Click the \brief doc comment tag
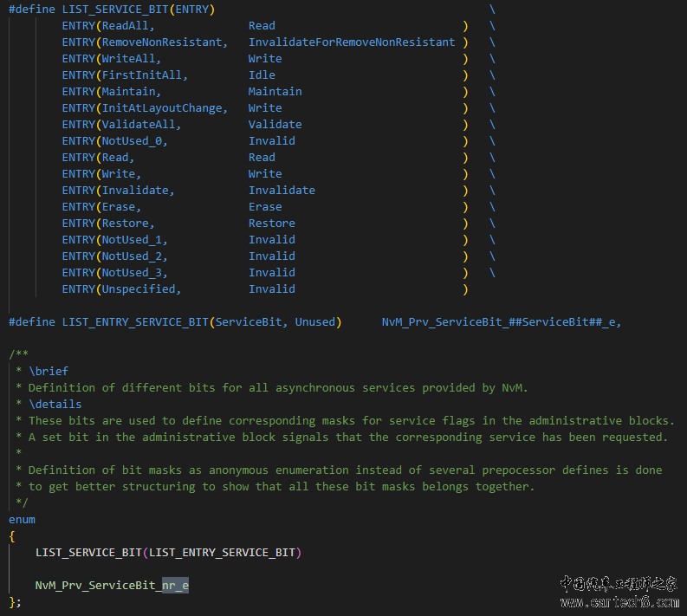The image size is (687, 616). tap(49, 372)
